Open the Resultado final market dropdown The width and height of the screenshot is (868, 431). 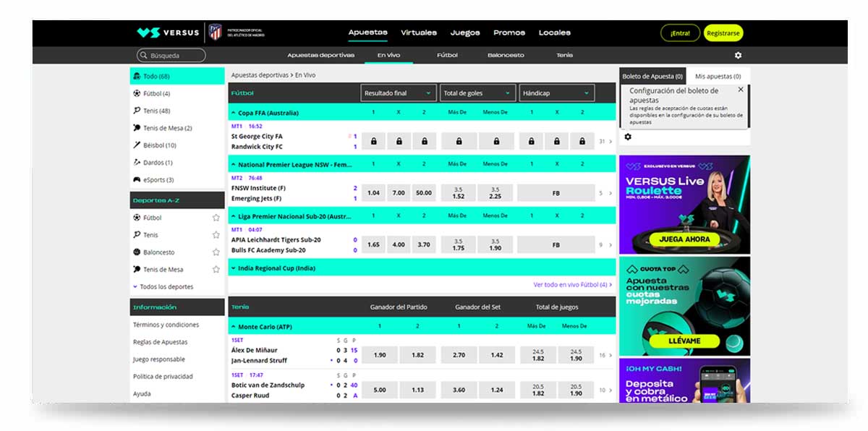(x=398, y=93)
